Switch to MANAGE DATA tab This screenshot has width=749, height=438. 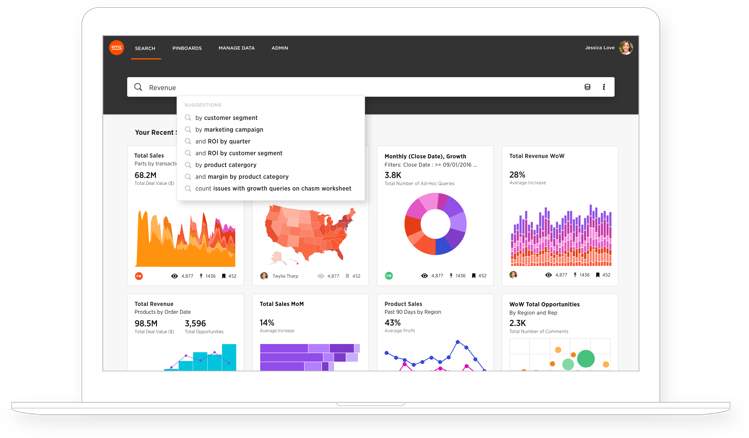pyautogui.click(x=236, y=48)
